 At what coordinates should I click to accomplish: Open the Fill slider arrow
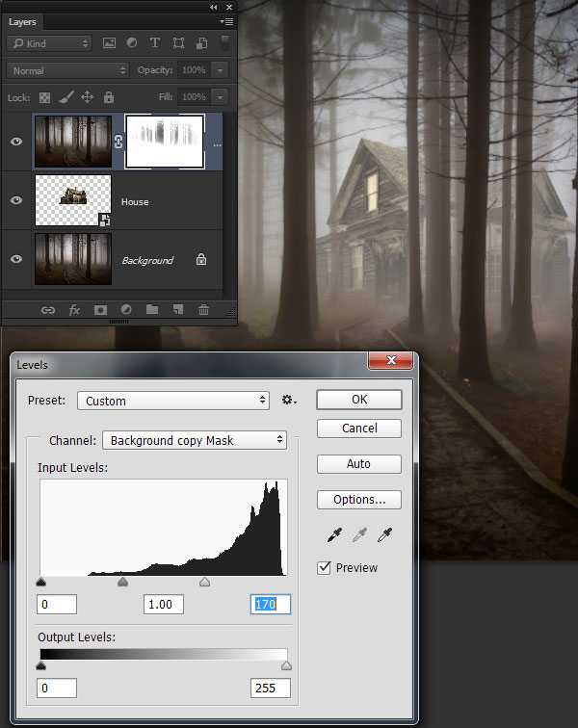pyautogui.click(x=221, y=97)
